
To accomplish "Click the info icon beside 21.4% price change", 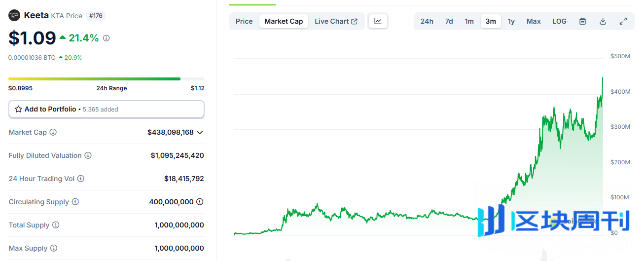I will pos(107,38).
